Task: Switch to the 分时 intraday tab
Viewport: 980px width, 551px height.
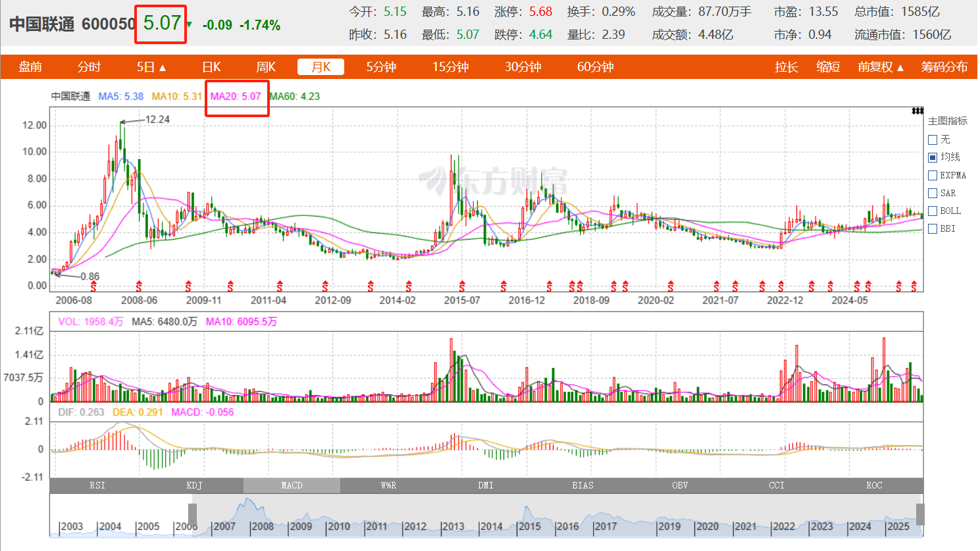Action: click(x=89, y=67)
